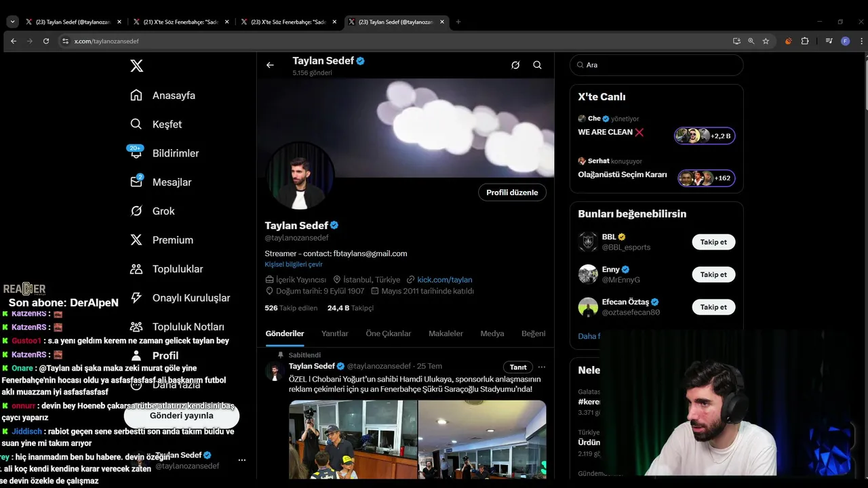Go back with profile header arrow
Image resolution: width=868 pixels, height=488 pixels.
pyautogui.click(x=270, y=65)
